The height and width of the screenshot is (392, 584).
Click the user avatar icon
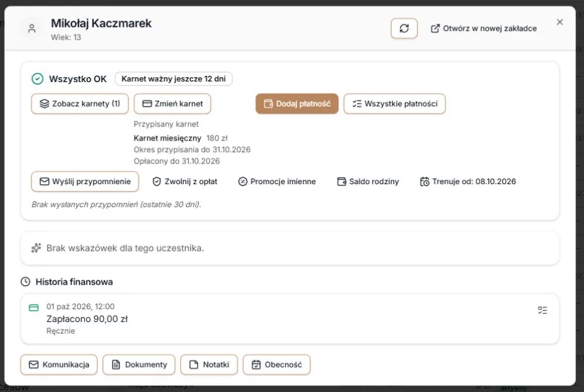tap(31, 28)
